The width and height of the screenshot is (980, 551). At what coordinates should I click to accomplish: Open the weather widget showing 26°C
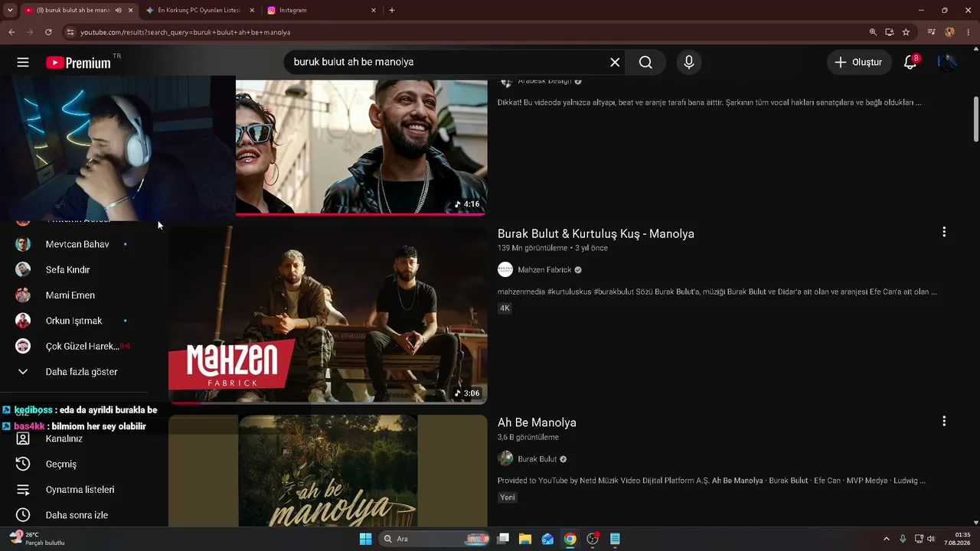point(37,539)
